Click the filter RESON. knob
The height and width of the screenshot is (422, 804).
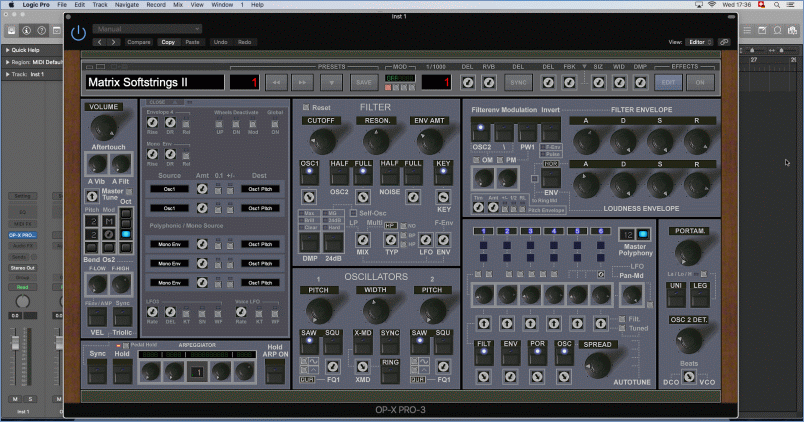(377, 141)
